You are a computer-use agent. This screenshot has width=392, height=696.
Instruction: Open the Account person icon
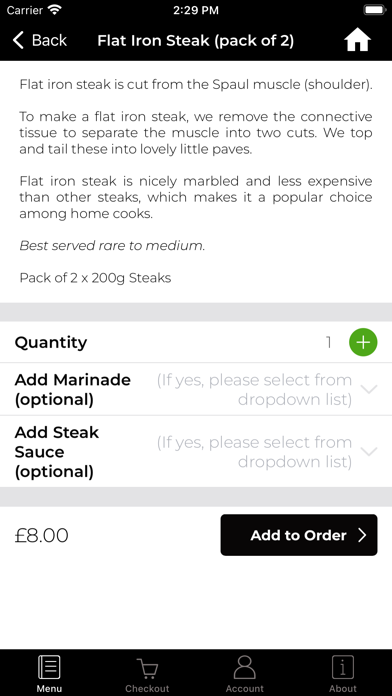tap(245, 667)
